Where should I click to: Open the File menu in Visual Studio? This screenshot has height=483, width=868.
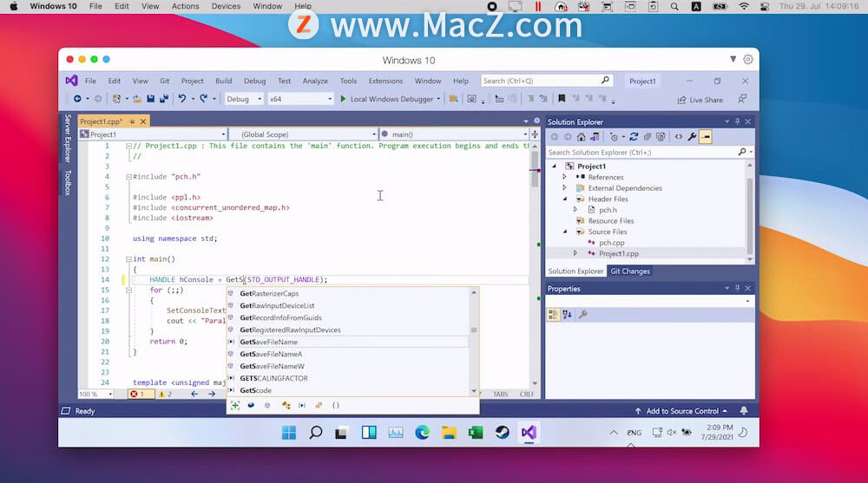(90, 81)
